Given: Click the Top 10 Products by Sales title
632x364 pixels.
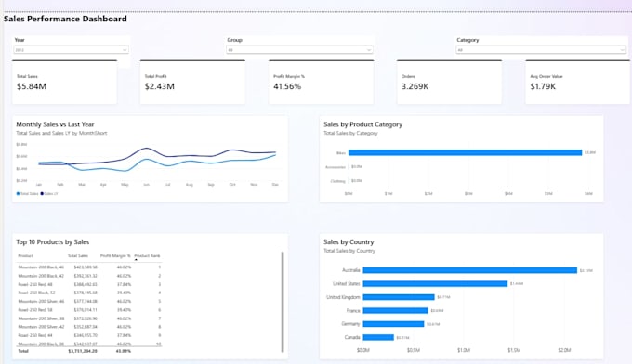Looking at the screenshot, I should pos(53,242).
